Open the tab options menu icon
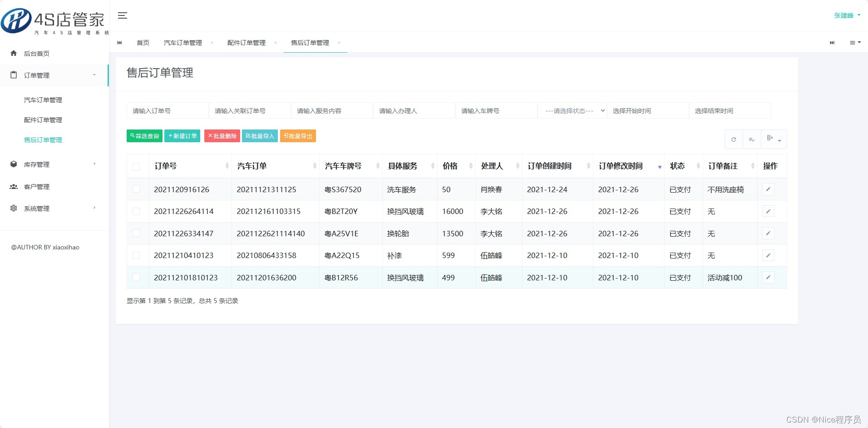The height and width of the screenshot is (428, 868). point(855,43)
